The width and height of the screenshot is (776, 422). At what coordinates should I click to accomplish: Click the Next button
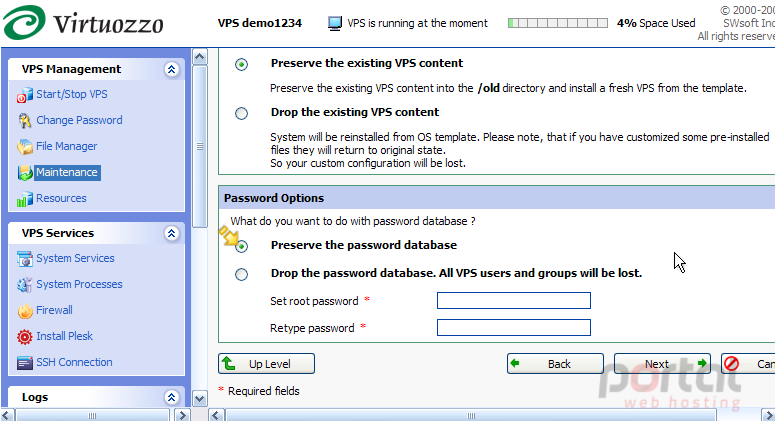point(662,364)
